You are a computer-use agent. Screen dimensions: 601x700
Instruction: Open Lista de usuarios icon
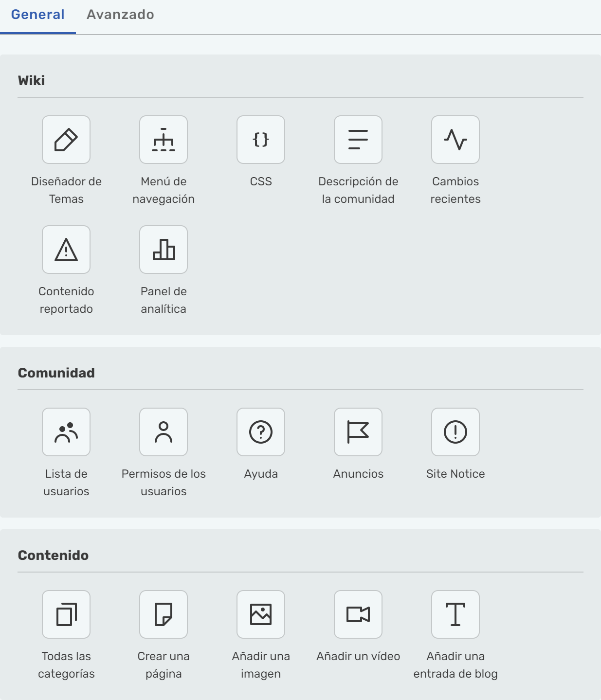[x=66, y=432]
